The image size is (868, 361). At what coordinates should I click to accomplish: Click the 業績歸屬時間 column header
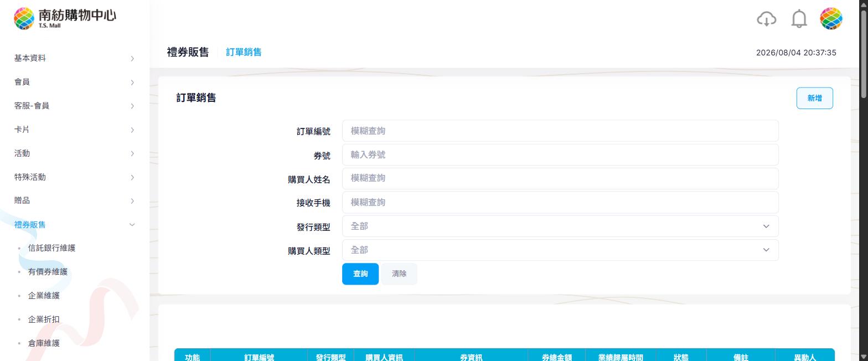tap(621, 356)
